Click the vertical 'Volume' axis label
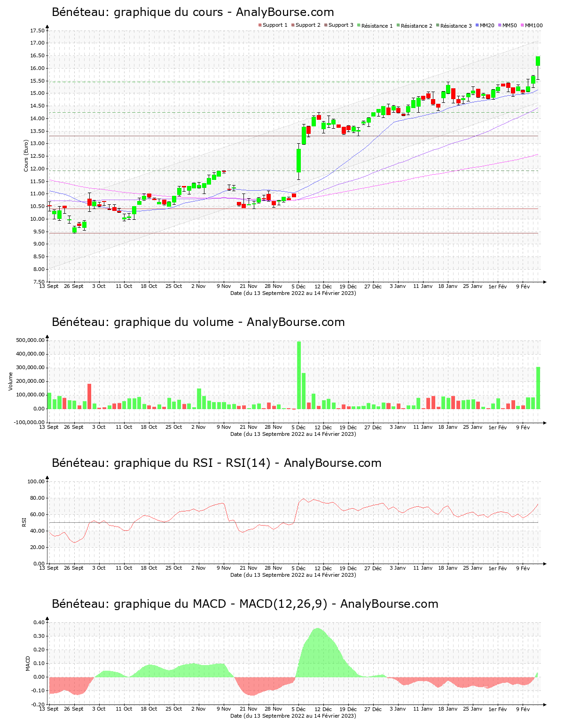Image resolution: width=564 pixels, height=728 pixels. point(11,381)
